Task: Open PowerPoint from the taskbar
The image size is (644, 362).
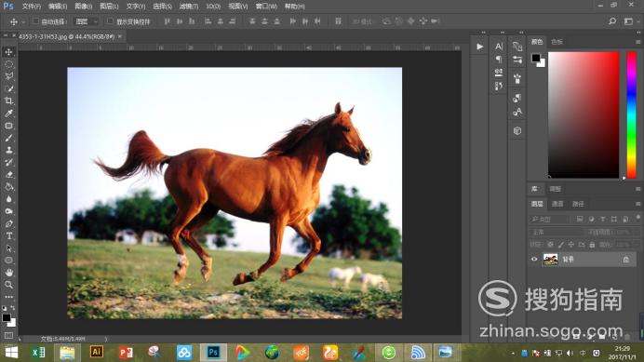Action: pyautogui.click(x=126, y=353)
